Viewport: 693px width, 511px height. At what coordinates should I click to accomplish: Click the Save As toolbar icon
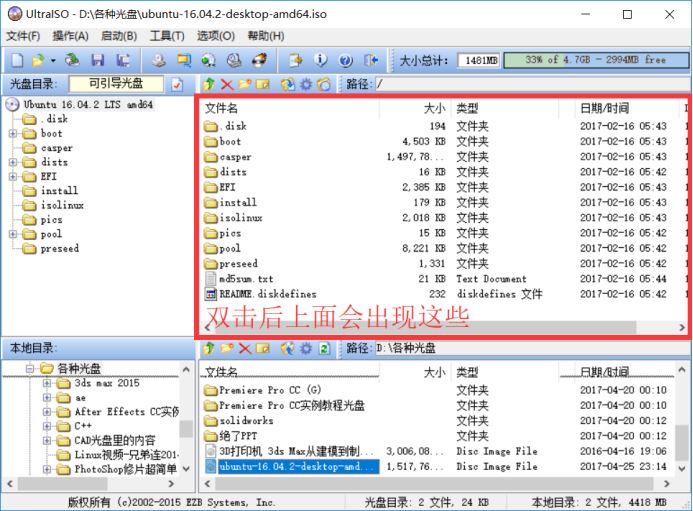(123, 60)
